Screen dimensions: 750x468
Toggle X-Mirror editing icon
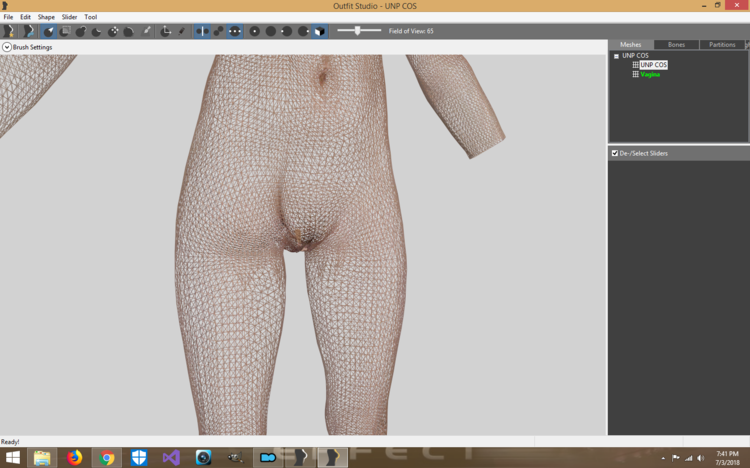tap(202, 31)
